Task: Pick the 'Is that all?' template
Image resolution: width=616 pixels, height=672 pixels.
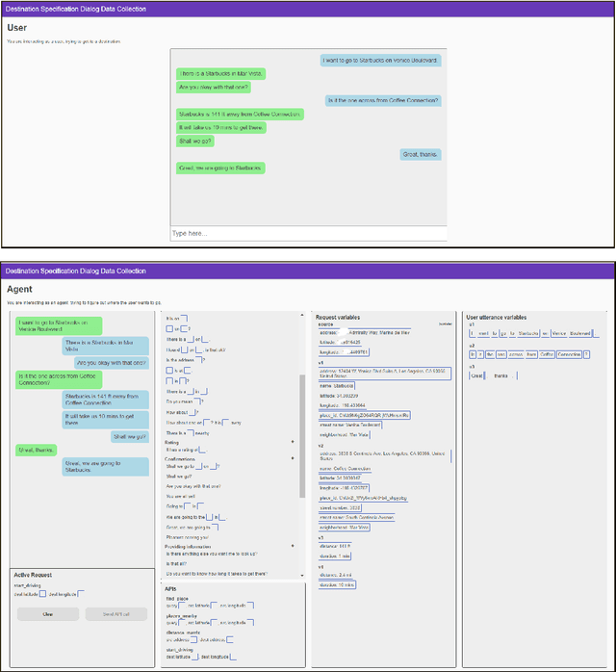Action: (x=177, y=563)
